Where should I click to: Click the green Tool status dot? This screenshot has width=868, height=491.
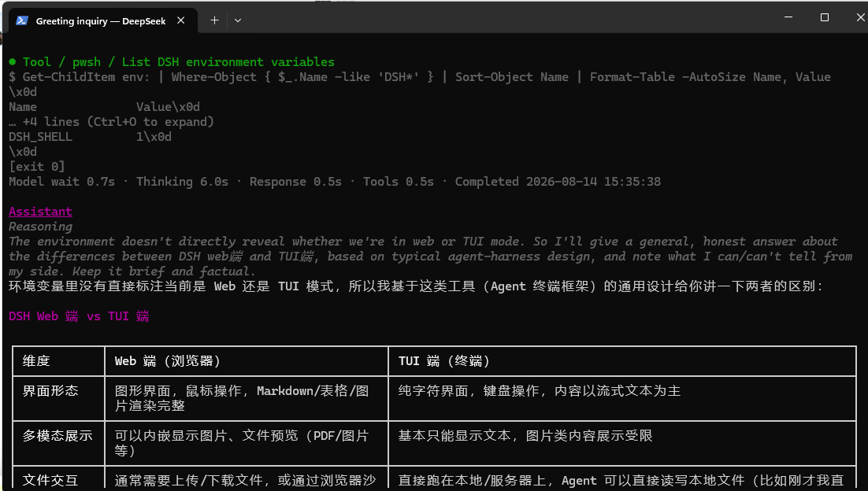tap(12, 62)
